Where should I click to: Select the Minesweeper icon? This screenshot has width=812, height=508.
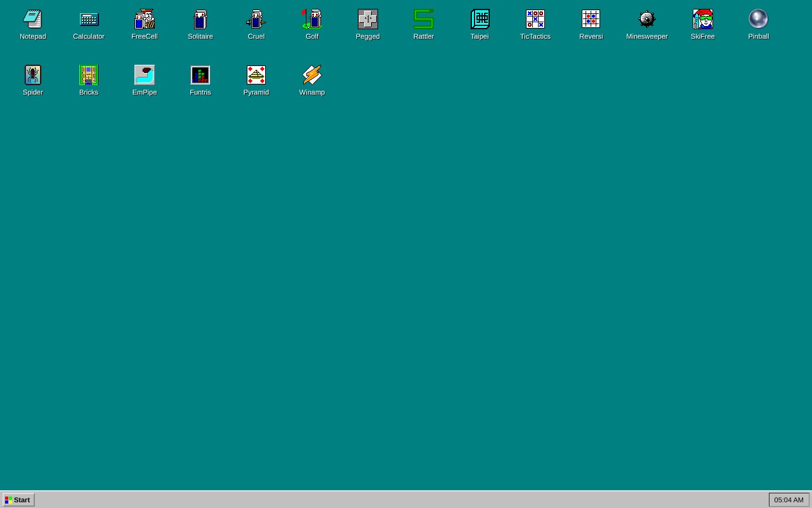[x=647, y=19]
